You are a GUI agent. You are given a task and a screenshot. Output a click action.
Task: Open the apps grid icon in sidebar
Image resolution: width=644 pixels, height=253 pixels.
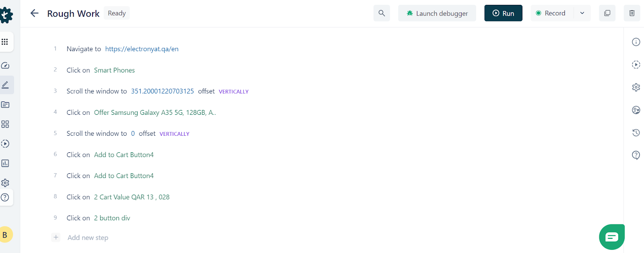[5, 42]
